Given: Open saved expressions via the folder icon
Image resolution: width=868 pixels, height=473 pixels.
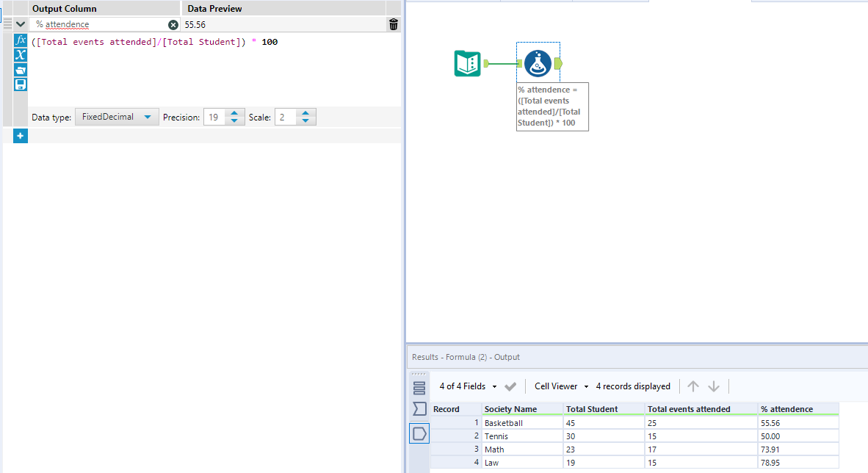Looking at the screenshot, I should click(21, 70).
